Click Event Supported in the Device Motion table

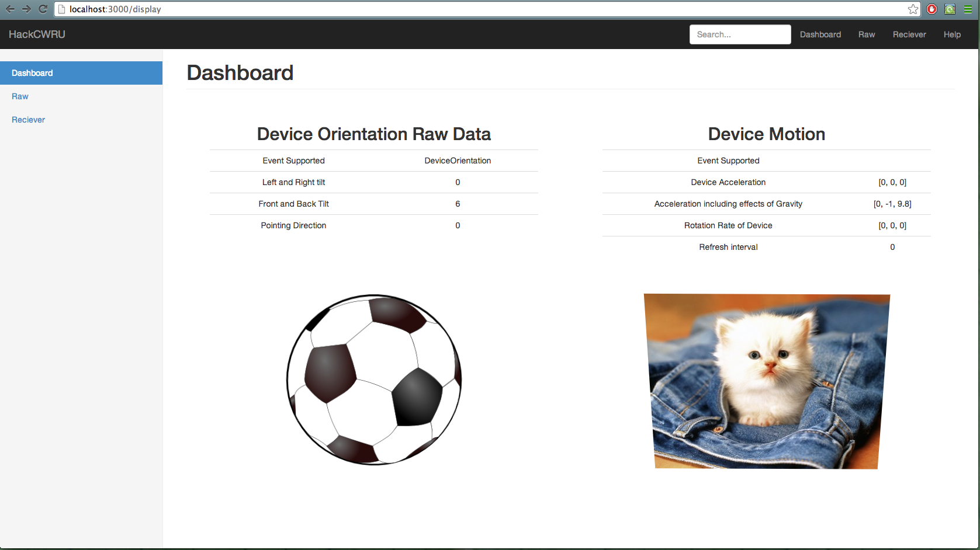click(x=728, y=161)
